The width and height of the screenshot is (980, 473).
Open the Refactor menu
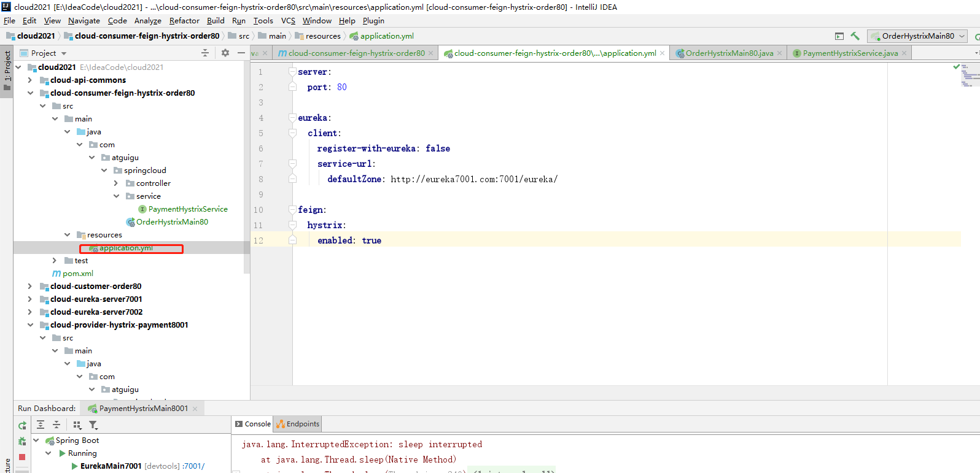pos(184,21)
